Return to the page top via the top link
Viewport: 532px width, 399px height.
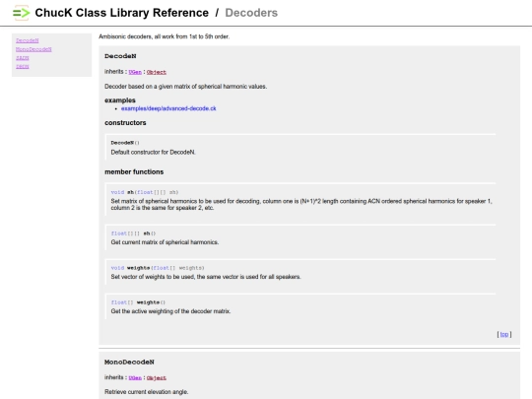coord(504,334)
